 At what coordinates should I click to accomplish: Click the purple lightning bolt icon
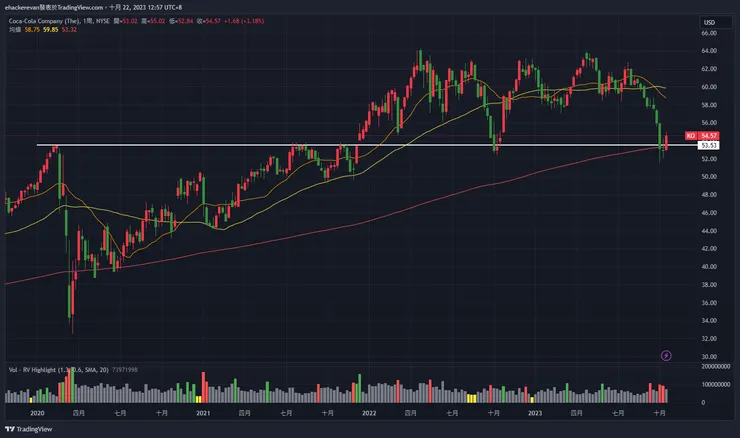click(666, 355)
